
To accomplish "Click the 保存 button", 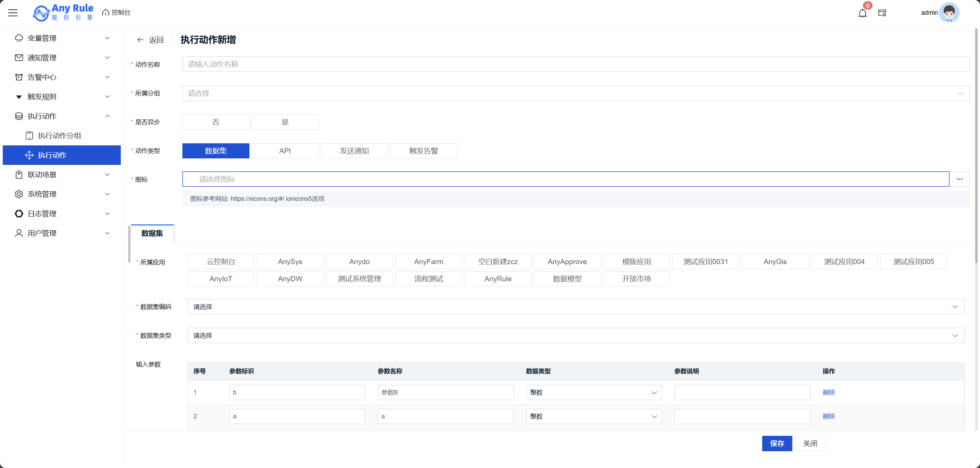I will (777, 444).
